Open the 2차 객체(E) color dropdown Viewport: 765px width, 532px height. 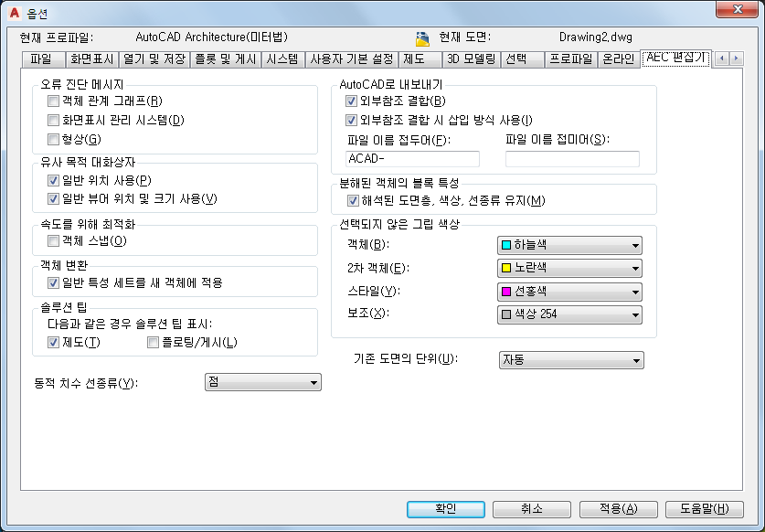[x=569, y=268]
